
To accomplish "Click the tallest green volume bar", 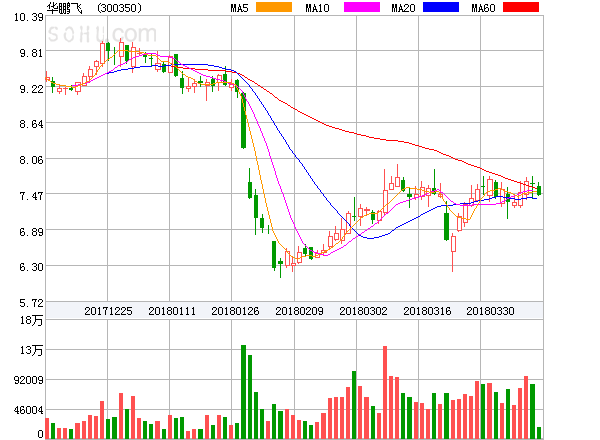I will [x=243, y=392].
